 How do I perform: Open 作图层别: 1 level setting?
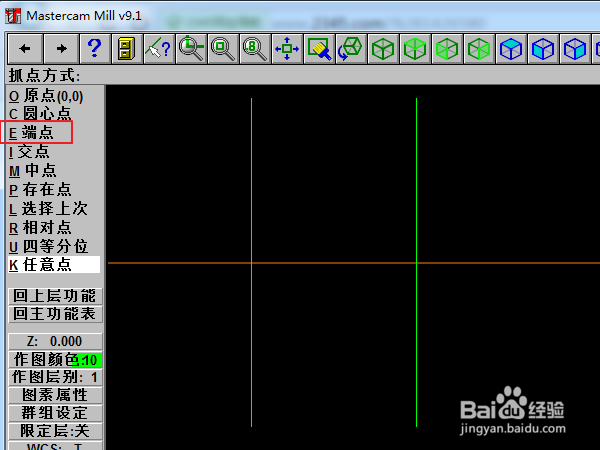click(x=55, y=377)
